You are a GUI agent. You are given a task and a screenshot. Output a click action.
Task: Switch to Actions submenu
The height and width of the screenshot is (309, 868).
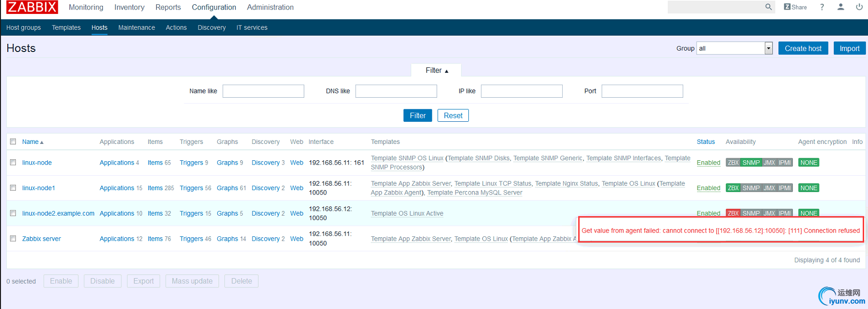176,27
